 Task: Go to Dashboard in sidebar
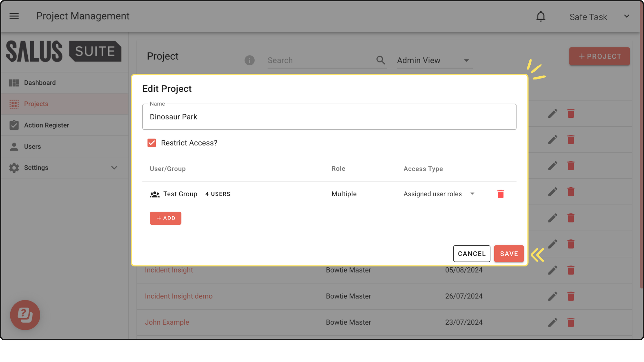click(40, 83)
